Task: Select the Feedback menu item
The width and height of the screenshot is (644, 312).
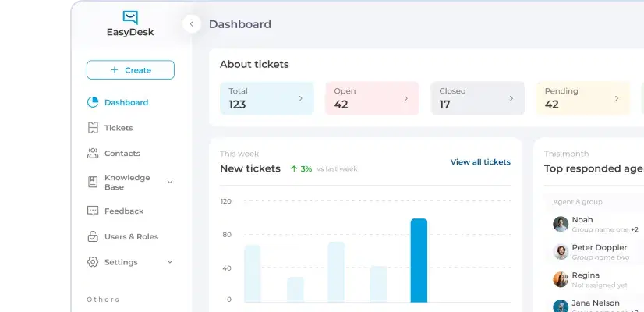Action: coord(124,211)
